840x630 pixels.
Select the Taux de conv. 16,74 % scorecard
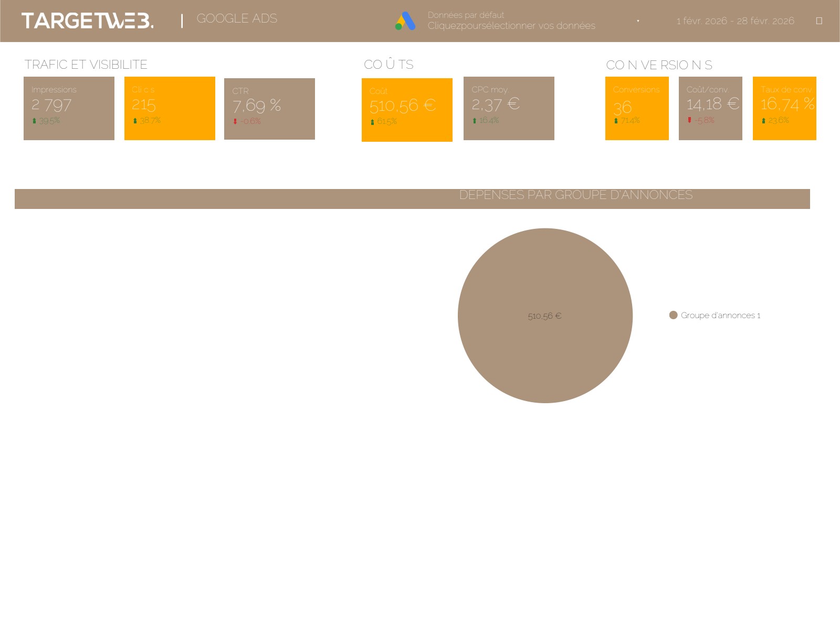pyautogui.click(x=784, y=108)
